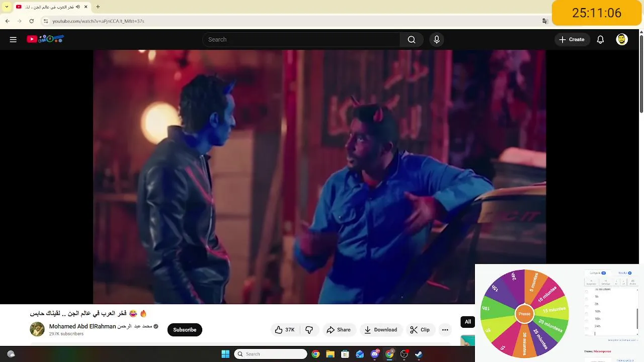Image resolution: width=644 pixels, height=362 pixels.
Task: Select the All filter chip
Action: [x=468, y=322]
